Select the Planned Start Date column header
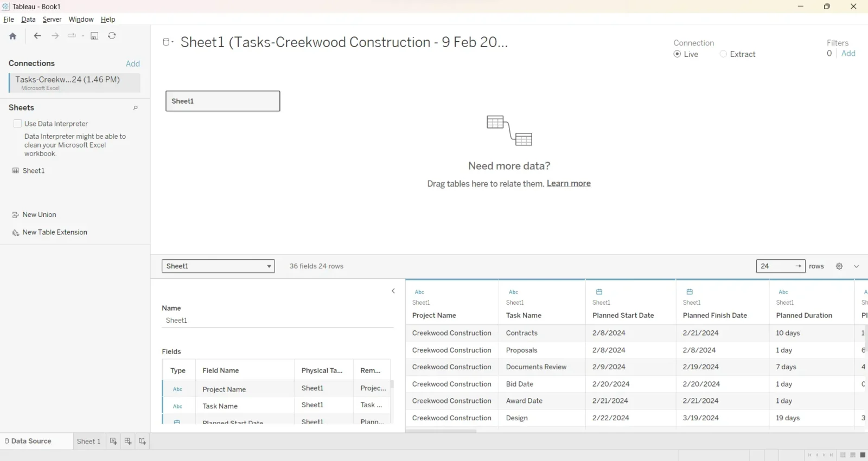 coord(623,316)
